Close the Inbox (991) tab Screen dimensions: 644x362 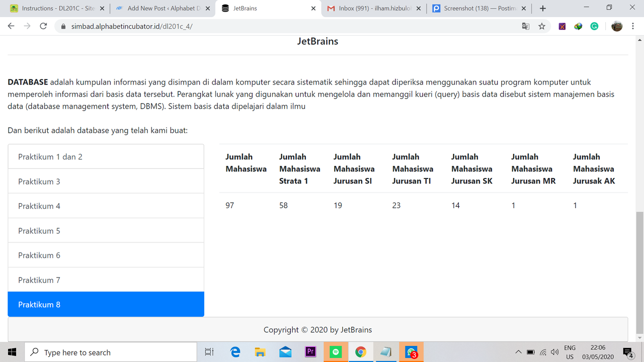click(x=419, y=9)
